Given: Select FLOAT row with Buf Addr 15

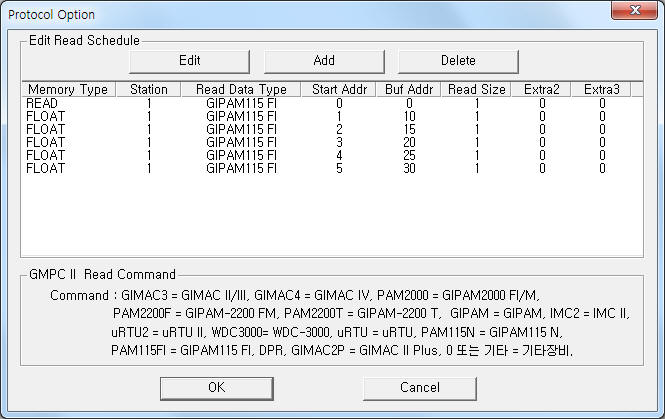Looking at the screenshot, I should 332,129.
